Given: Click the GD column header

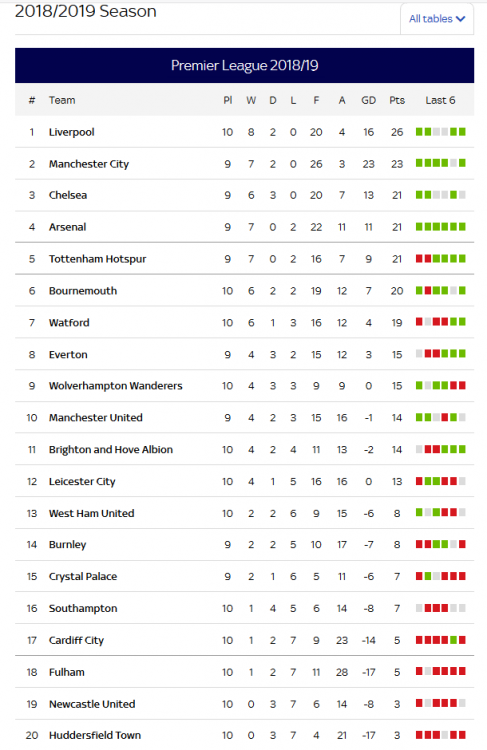Looking at the screenshot, I should (x=368, y=100).
